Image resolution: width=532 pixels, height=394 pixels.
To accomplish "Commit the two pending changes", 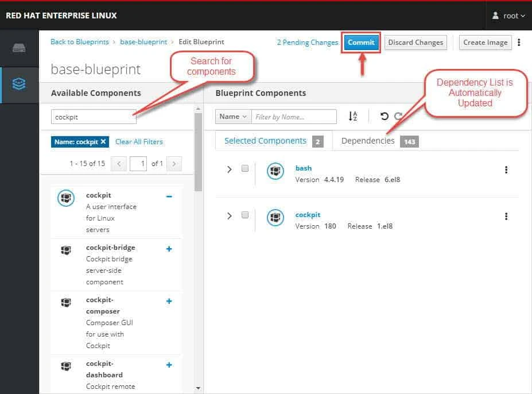I will (x=361, y=43).
